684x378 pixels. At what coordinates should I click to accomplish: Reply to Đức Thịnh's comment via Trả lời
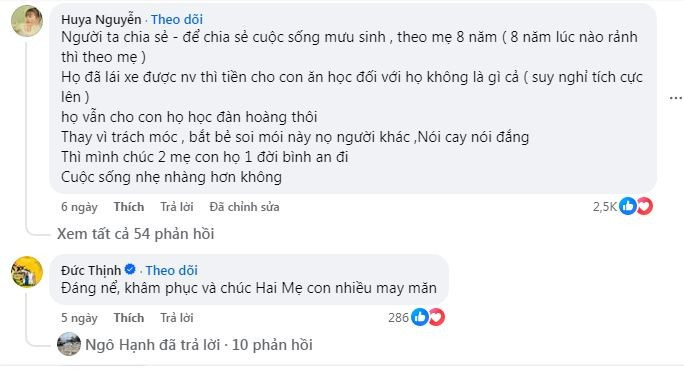pos(177,318)
